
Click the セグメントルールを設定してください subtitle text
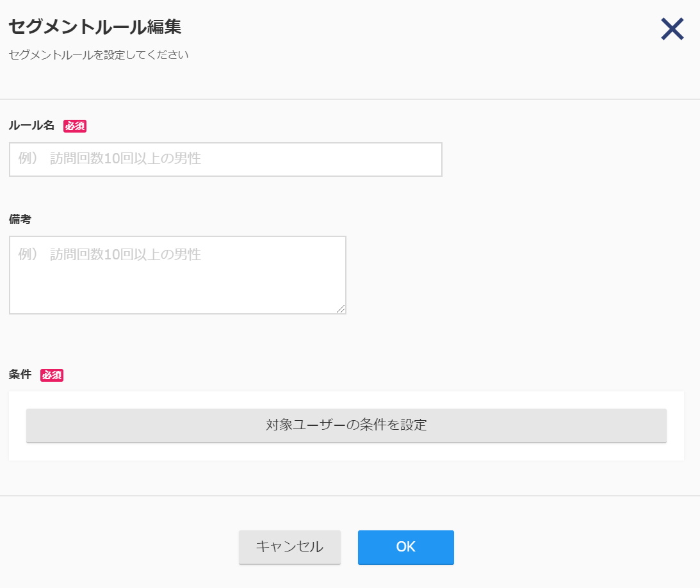[x=99, y=55]
